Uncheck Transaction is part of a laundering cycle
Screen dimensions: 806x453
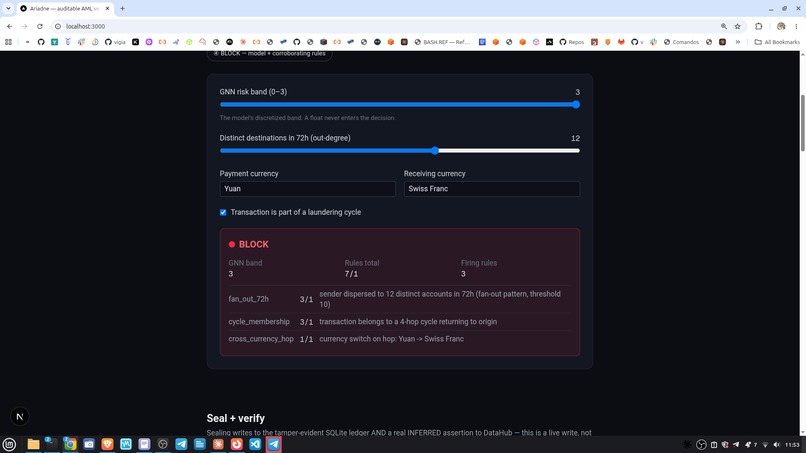(x=223, y=212)
